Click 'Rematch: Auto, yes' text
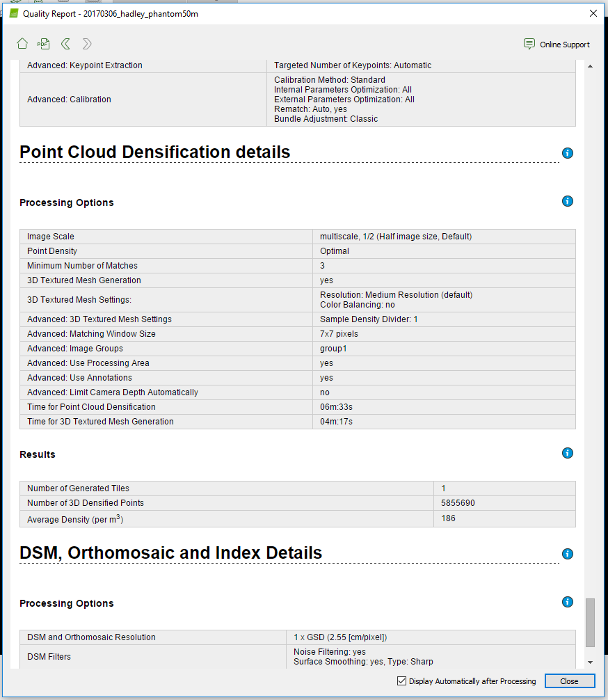The image size is (608, 700). (x=310, y=109)
